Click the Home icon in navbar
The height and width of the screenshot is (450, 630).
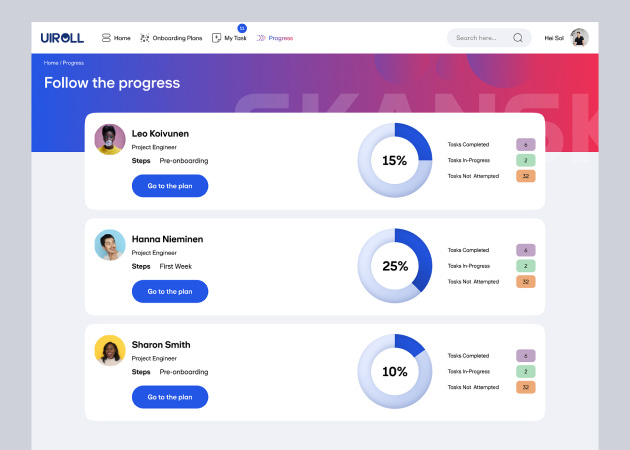pyautogui.click(x=106, y=38)
